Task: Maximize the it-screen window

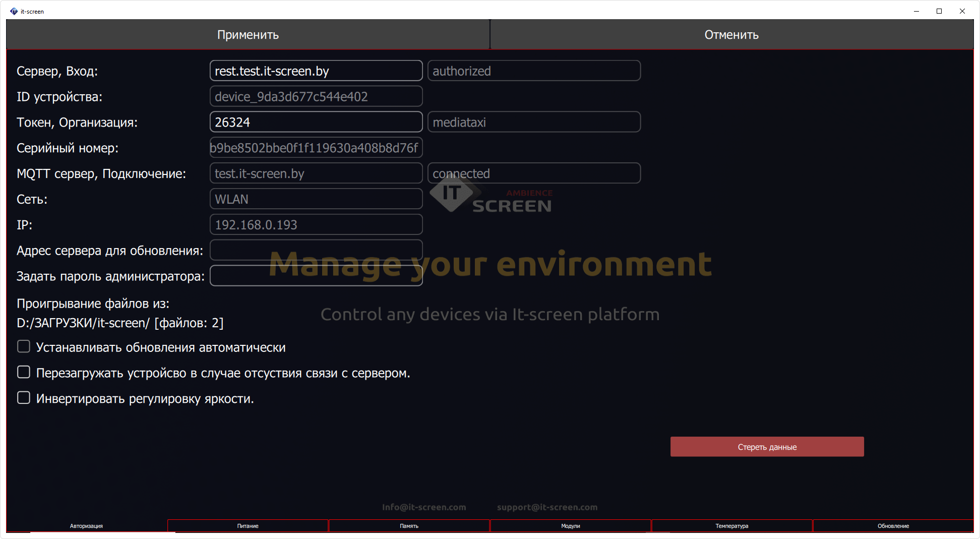Action: [x=939, y=11]
